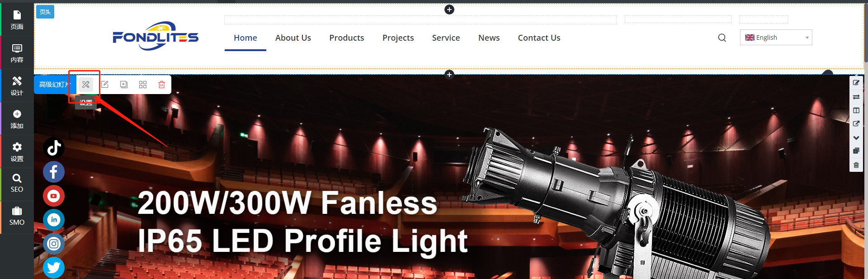Open the Facebook social icon
This screenshot has height=279, width=868.
pyautogui.click(x=54, y=172)
